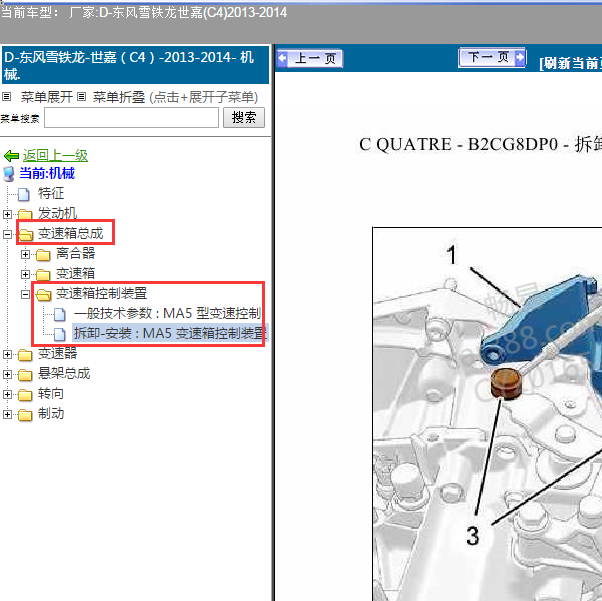This screenshot has width=602, height=601.
Task: Select the 变速器 tree item label
Action: (x=57, y=353)
